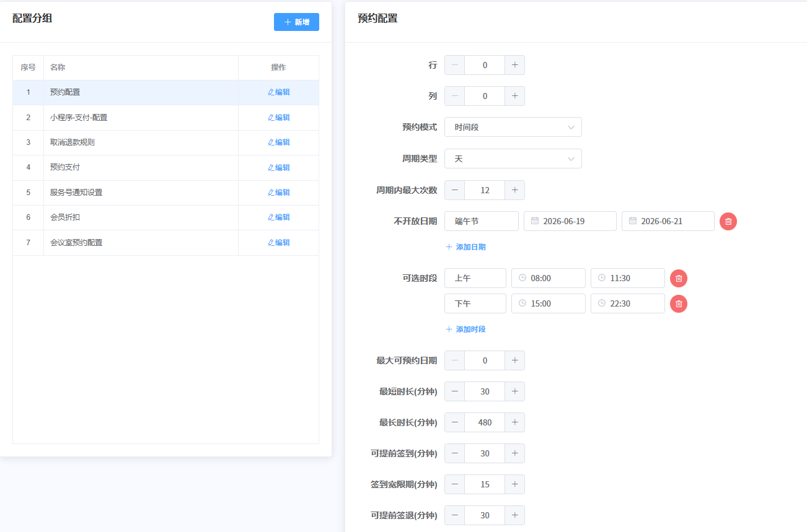
Task: Open the 预约模式 dropdown
Action: coord(513,127)
